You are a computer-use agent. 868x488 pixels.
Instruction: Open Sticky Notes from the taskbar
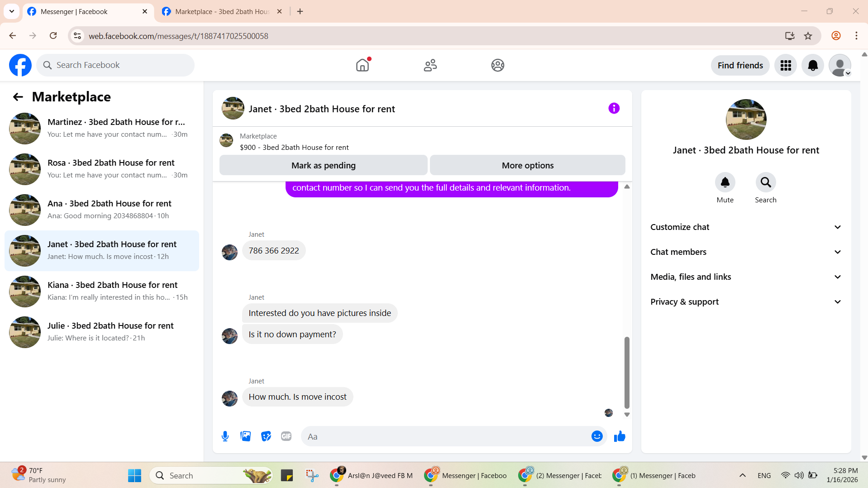(287, 476)
